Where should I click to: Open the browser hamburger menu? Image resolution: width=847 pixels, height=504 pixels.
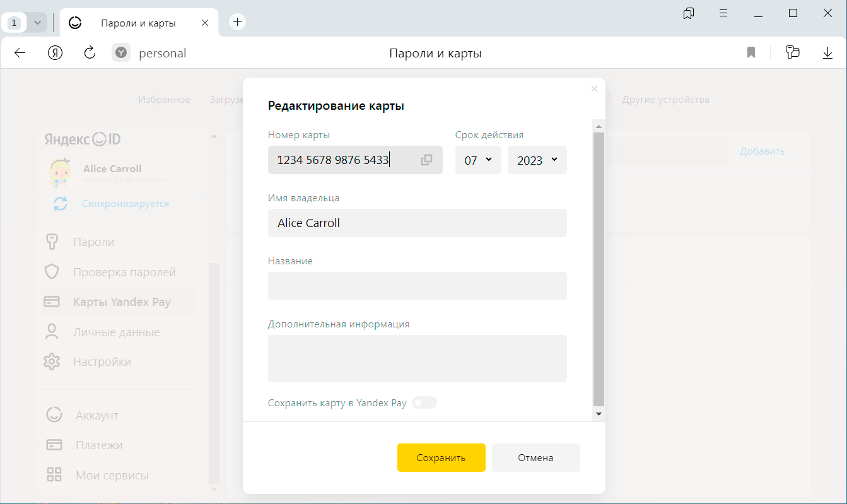(723, 13)
